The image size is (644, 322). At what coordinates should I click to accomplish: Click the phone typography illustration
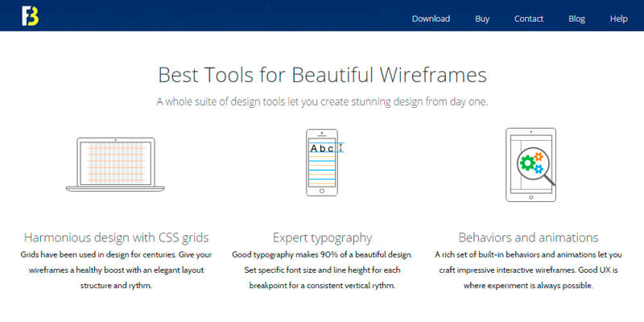click(322, 163)
